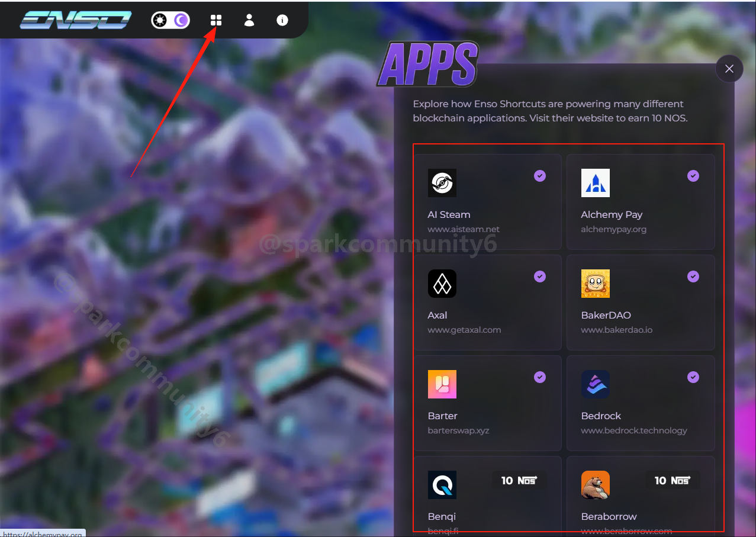Select the "Barter" app name

(442, 416)
